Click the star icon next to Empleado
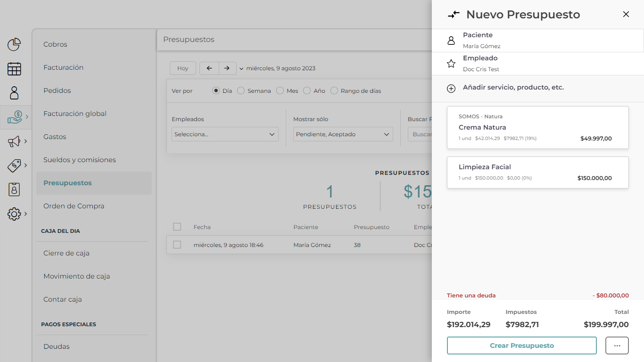This screenshot has height=362, width=644. pyautogui.click(x=451, y=64)
